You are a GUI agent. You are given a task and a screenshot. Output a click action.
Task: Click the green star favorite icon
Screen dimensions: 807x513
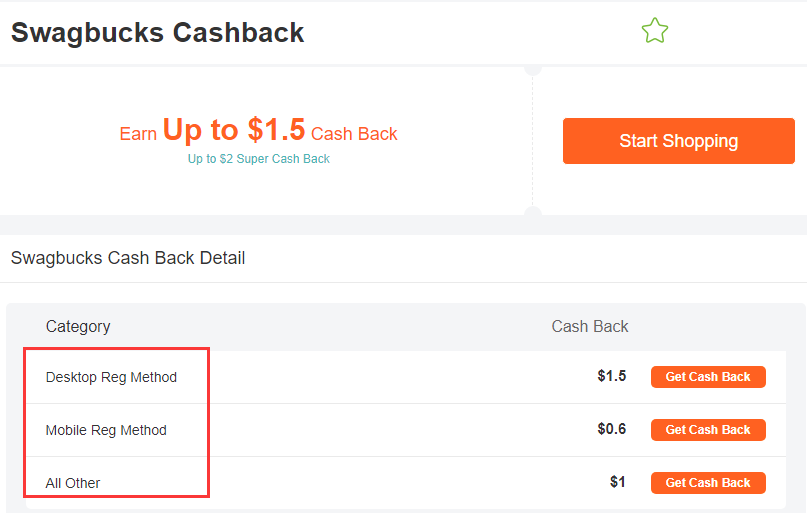[654, 31]
